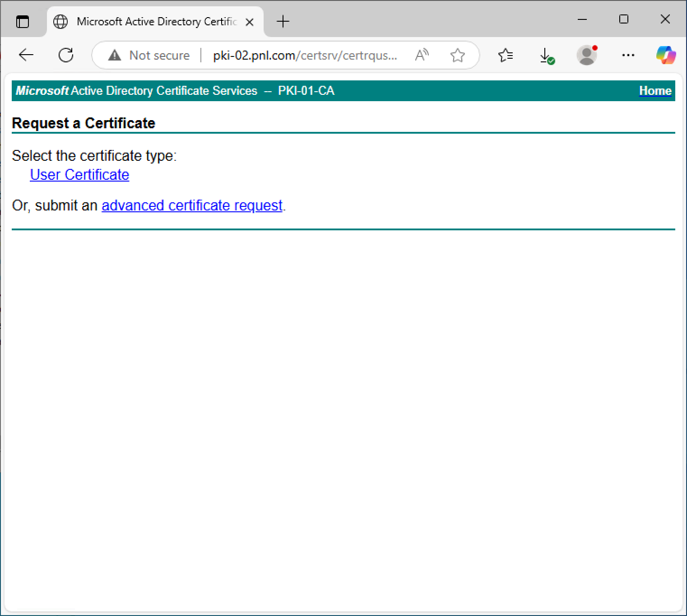Show the Downloads panel
This screenshot has height=616, width=687.
coord(547,55)
